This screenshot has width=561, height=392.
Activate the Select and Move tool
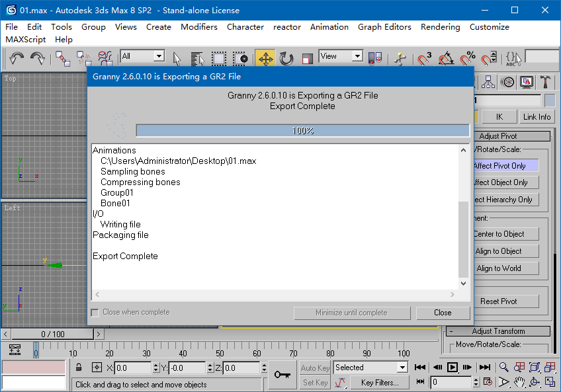point(265,58)
